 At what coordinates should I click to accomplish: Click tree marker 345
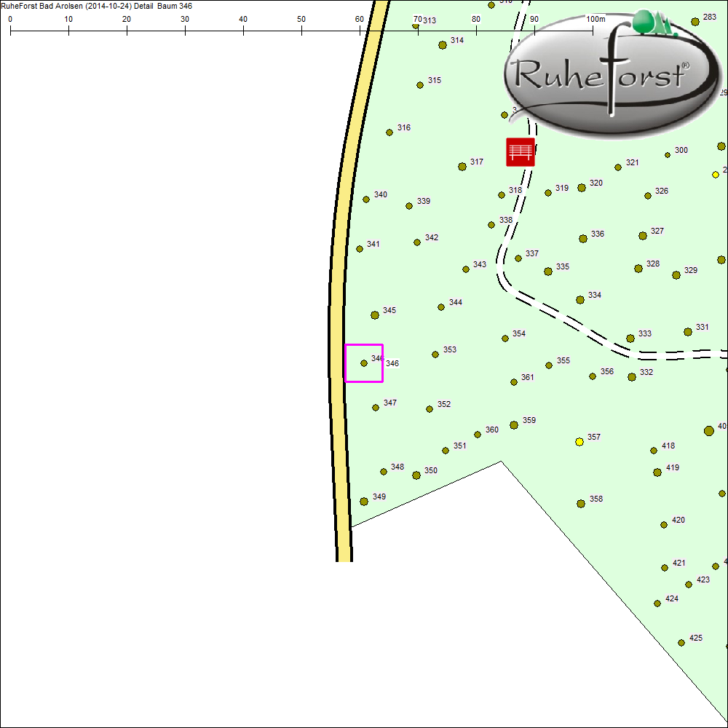pyautogui.click(x=375, y=315)
